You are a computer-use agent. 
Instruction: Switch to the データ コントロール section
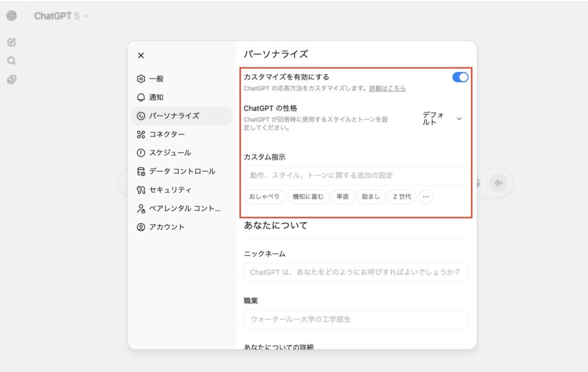point(181,171)
